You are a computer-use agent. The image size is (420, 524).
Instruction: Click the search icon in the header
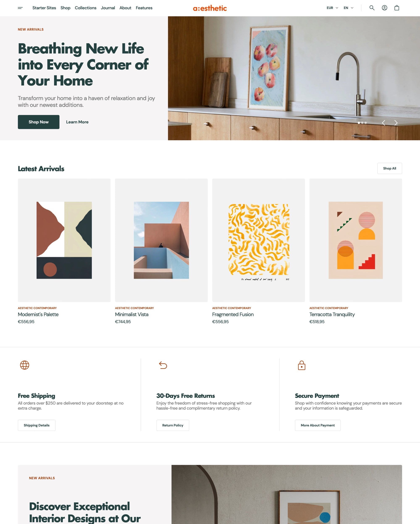coord(372,8)
